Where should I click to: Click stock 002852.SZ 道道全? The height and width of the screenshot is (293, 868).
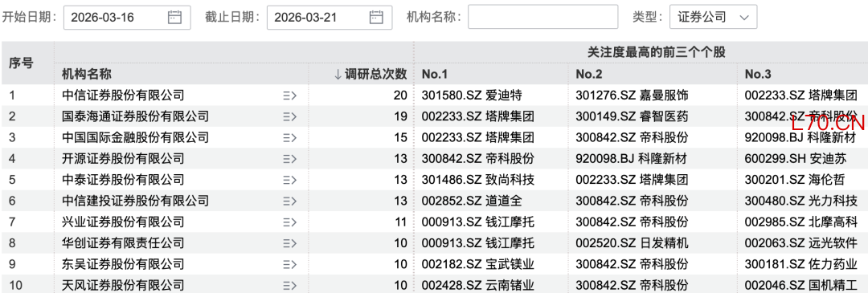(472, 201)
